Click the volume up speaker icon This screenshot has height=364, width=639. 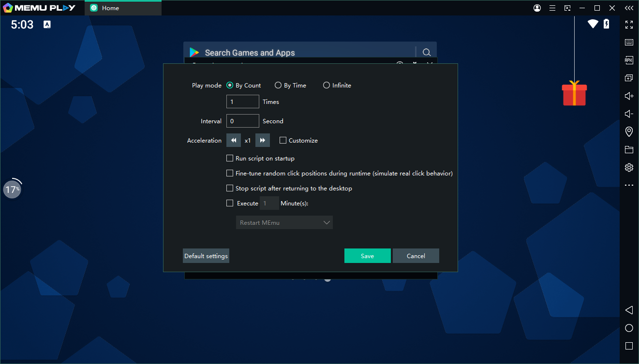point(629,96)
